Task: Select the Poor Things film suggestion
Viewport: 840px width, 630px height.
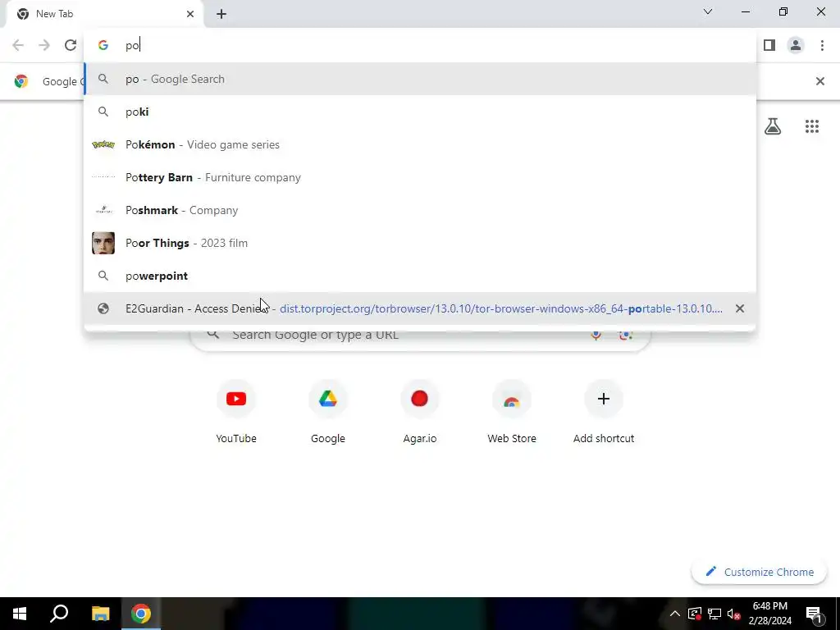Action: tap(420, 243)
